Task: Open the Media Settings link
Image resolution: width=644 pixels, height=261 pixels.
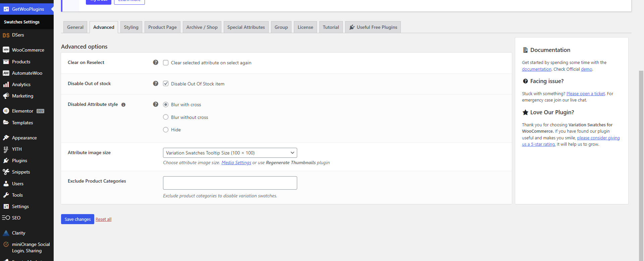Action: coord(236,162)
